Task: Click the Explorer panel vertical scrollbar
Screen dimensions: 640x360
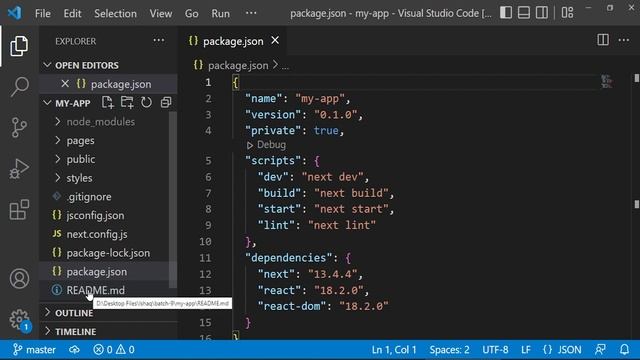Action: [173, 200]
